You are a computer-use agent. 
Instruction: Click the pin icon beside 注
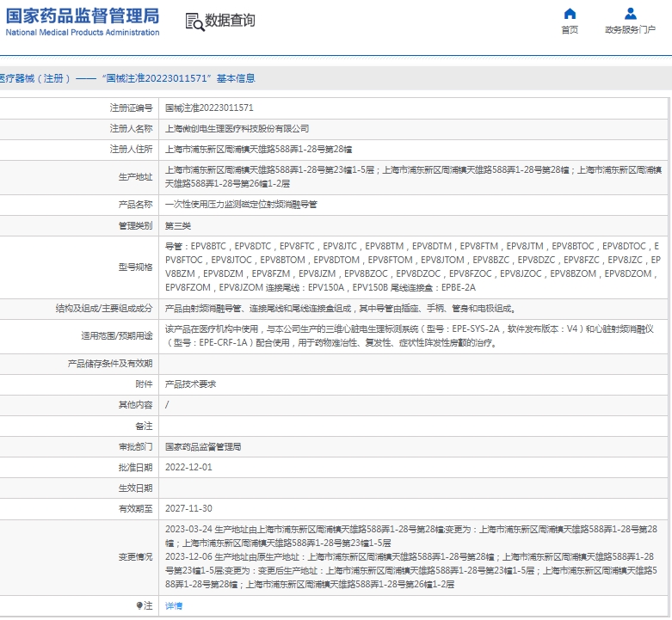(x=139, y=605)
